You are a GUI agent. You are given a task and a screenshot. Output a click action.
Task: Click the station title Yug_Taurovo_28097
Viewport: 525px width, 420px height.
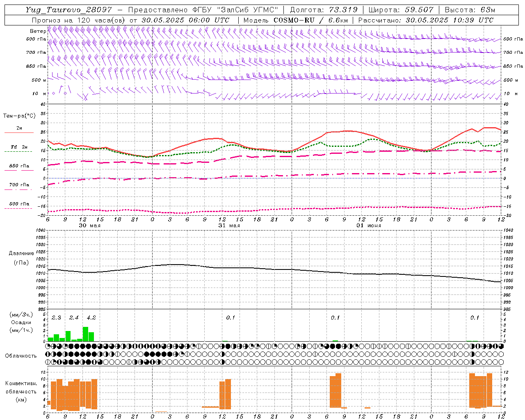(68, 10)
